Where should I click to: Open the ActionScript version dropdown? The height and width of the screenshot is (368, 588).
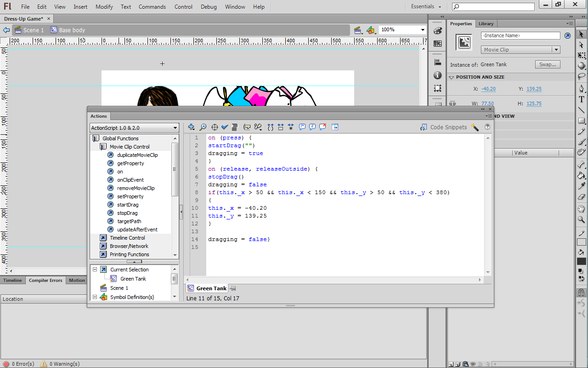(x=134, y=128)
